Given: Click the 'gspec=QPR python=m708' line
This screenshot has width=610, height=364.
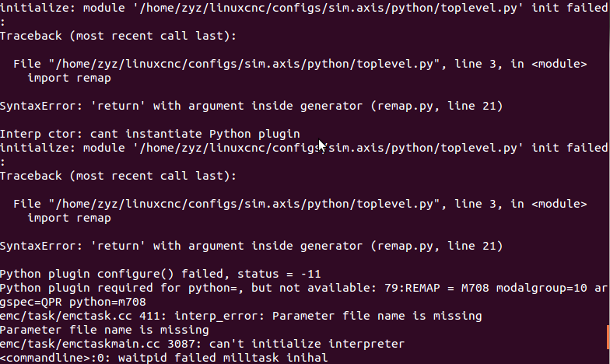Looking at the screenshot, I should (x=73, y=302).
